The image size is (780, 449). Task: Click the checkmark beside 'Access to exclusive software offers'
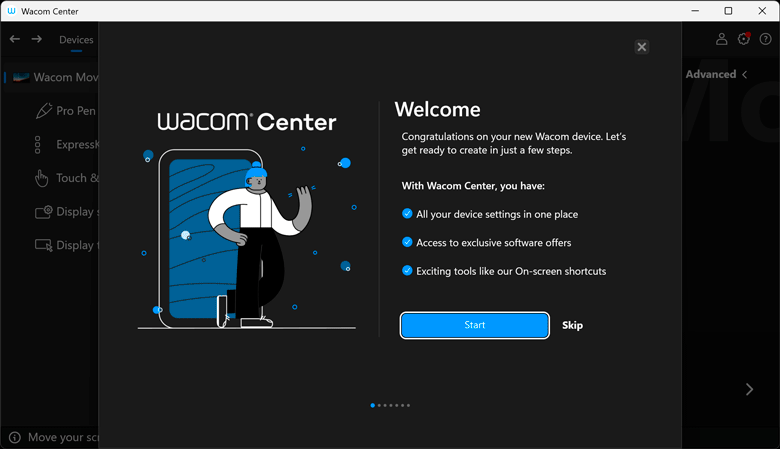[x=407, y=242]
